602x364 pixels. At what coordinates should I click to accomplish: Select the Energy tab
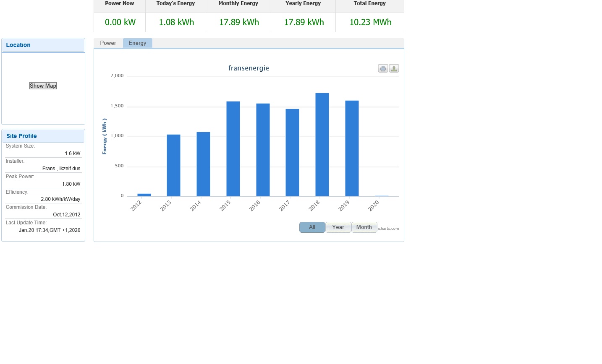coord(137,43)
